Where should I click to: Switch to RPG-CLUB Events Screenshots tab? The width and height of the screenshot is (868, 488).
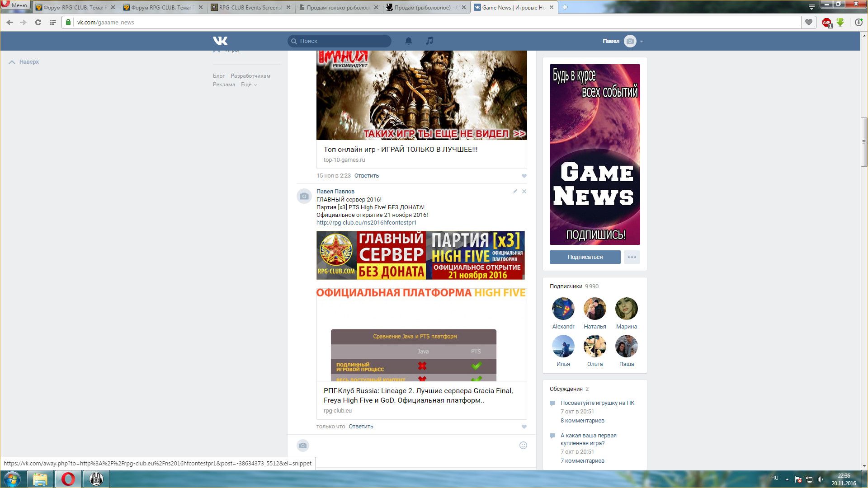pos(250,7)
